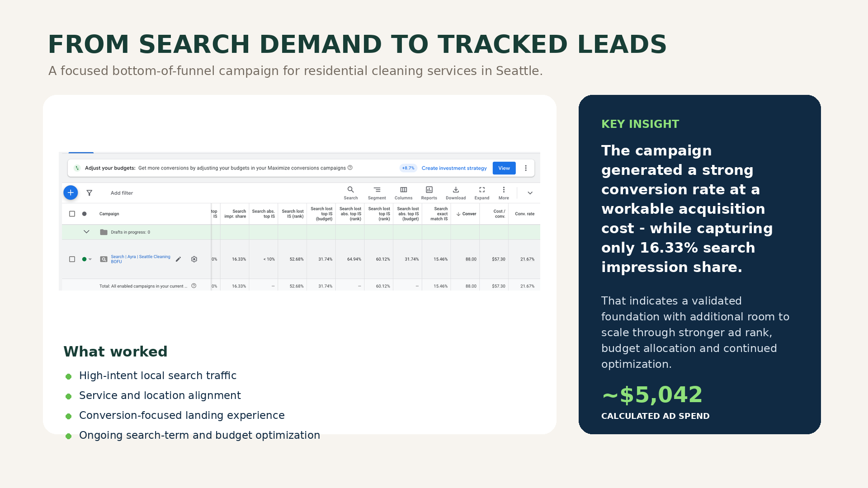Click the Drafts in progress folder icon
Viewport: 868px width, 488px height.
click(x=104, y=232)
